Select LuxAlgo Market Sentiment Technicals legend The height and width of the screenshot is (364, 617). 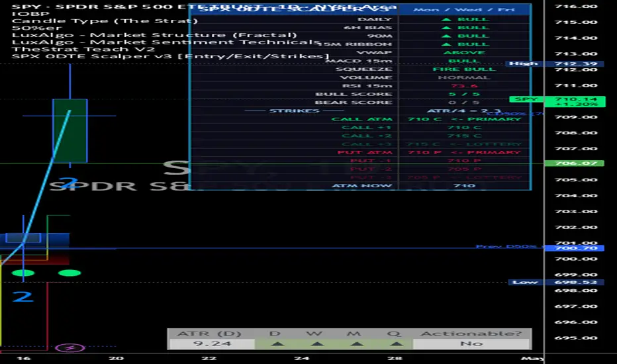166,42
